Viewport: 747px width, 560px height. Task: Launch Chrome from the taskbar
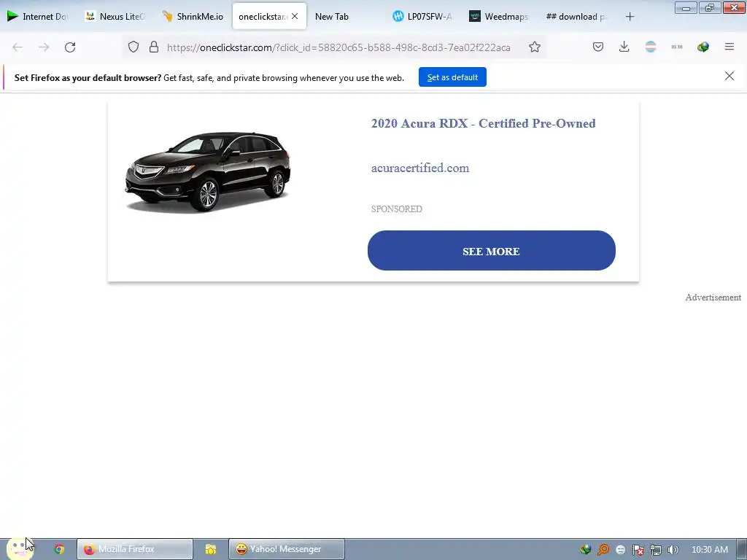pyautogui.click(x=59, y=549)
